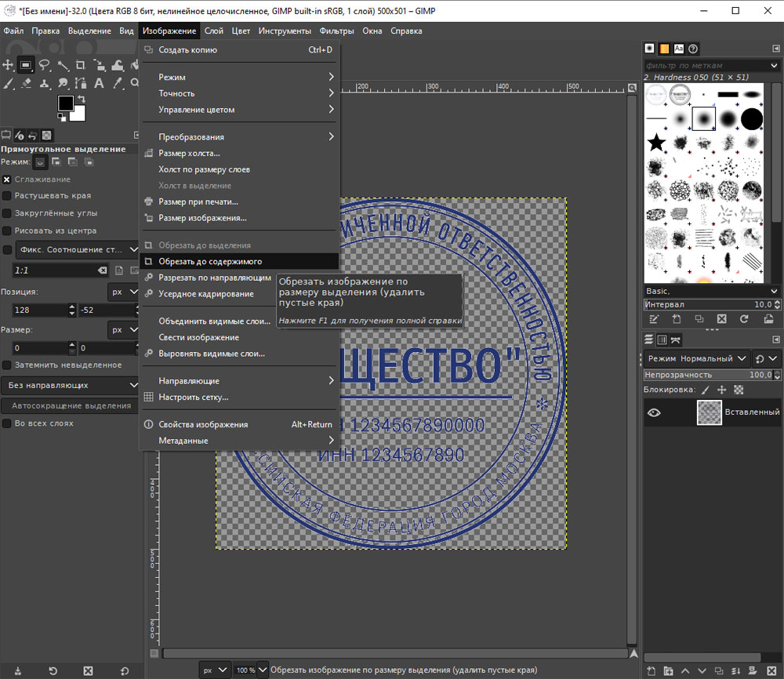This screenshot has width=784, height=679.
Task: Select the Paths tool
Action: [81, 83]
